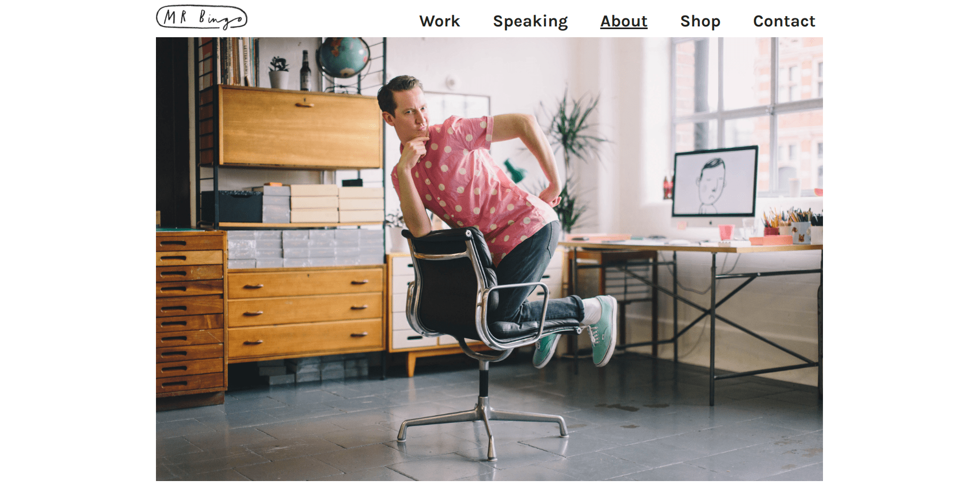Screen dimensions: 980x494
Task: Click the globe on the top shelf
Action: pos(343,57)
